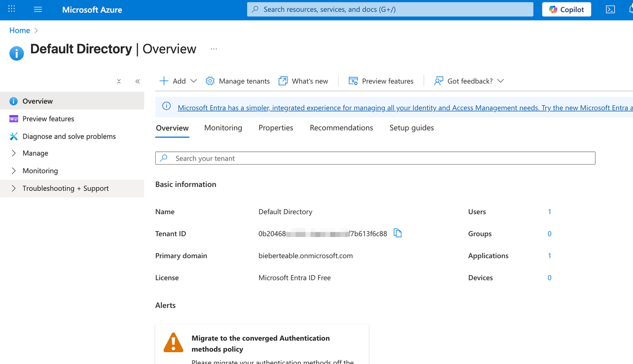Open the Setup guides tab
Screen dimensions: 633x364
pos(411,128)
